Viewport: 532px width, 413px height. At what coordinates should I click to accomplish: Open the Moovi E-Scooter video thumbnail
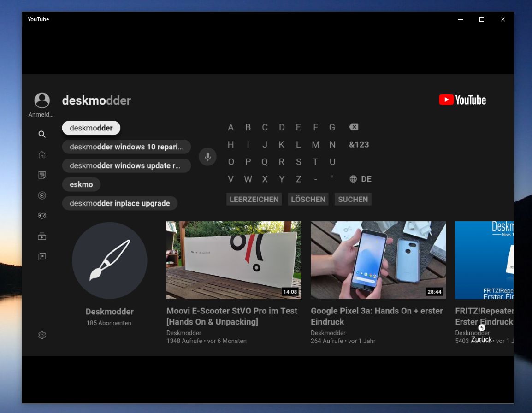(234, 260)
